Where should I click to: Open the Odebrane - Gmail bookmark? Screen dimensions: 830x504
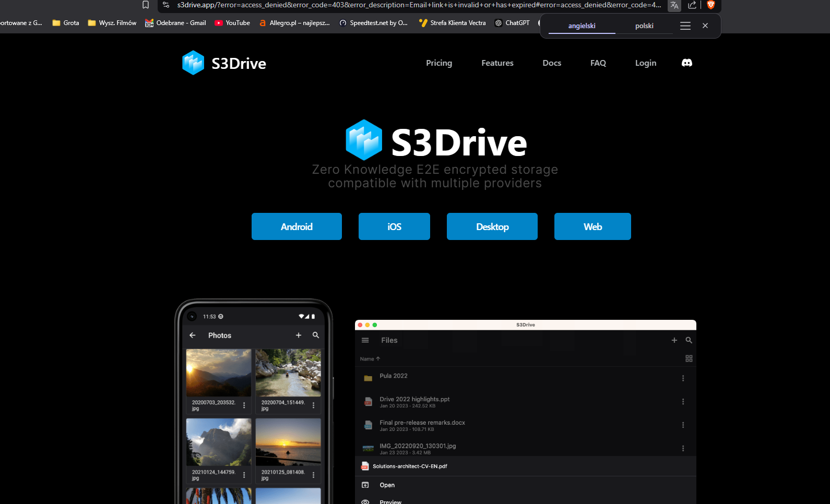point(175,23)
